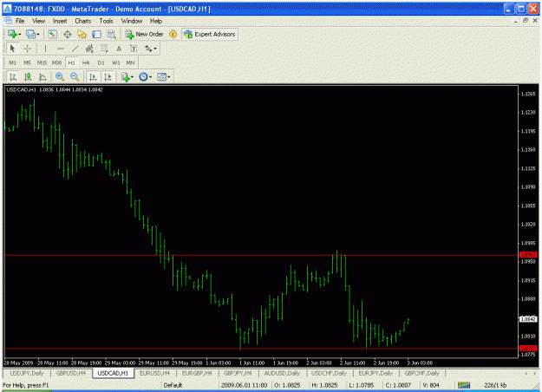Open the Templates dropdown

164,76
